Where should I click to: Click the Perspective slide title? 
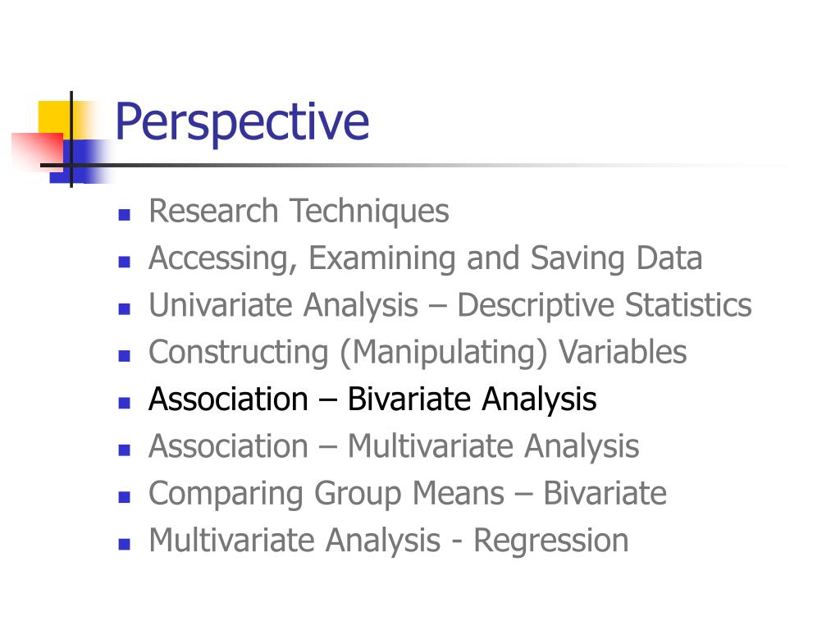click(242, 122)
